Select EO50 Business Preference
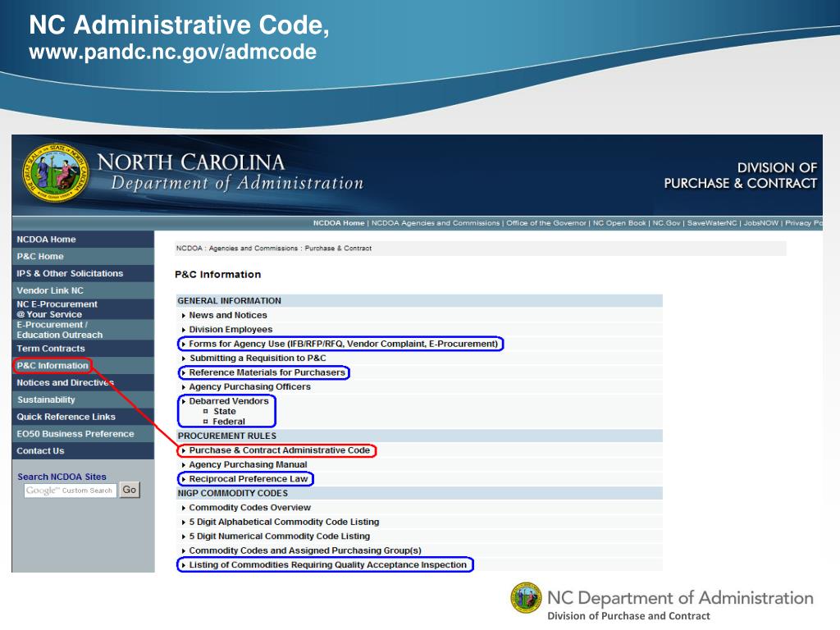840x630 pixels. [75, 434]
